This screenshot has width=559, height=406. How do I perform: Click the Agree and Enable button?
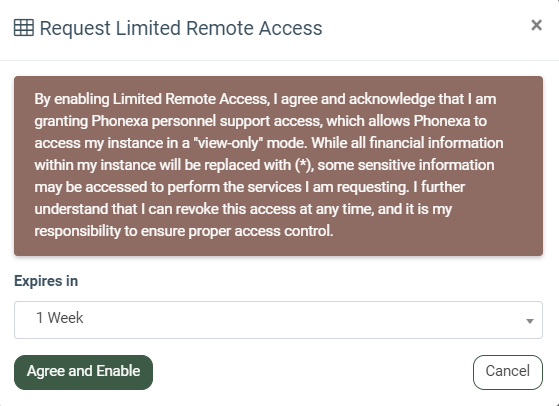(83, 372)
